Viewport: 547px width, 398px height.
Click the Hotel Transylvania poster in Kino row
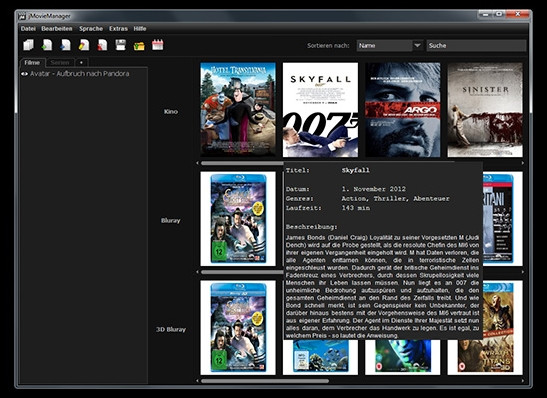(x=238, y=110)
